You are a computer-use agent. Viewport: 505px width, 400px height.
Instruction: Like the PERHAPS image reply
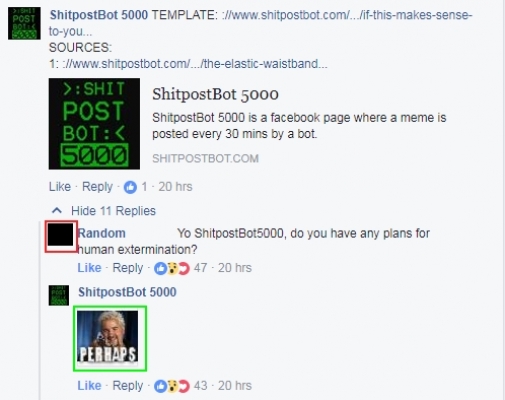click(x=89, y=385)
